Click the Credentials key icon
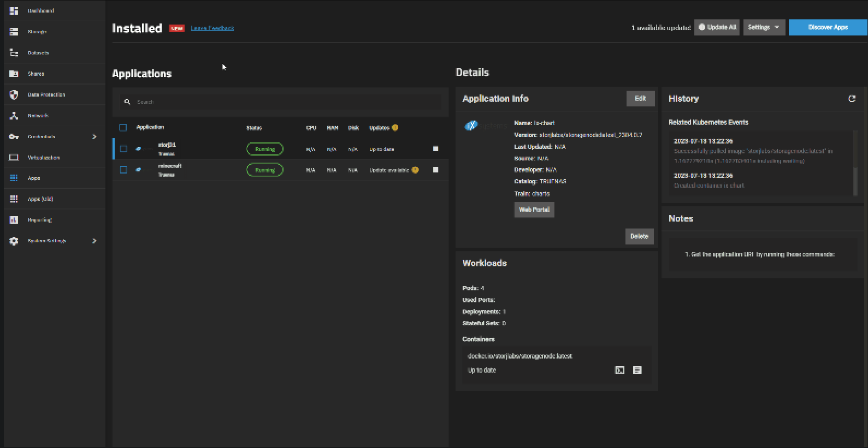 click(x=14, y=136)
